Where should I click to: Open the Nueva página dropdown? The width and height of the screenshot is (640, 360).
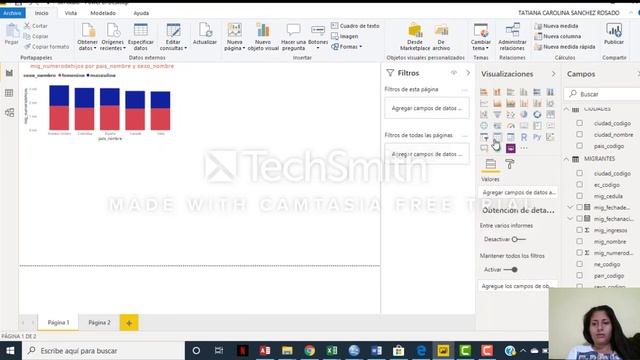click(235, 45)
